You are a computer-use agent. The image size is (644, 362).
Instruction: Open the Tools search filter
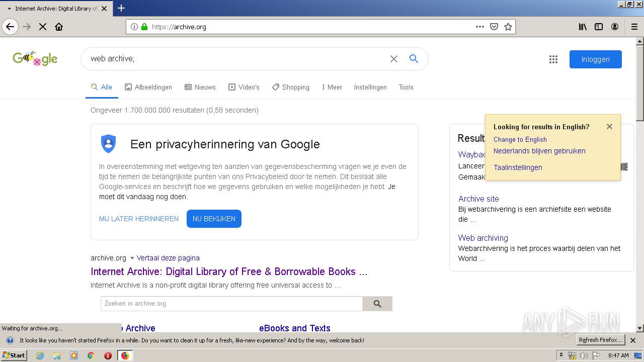pyautogui.click(x=406, y=87)
